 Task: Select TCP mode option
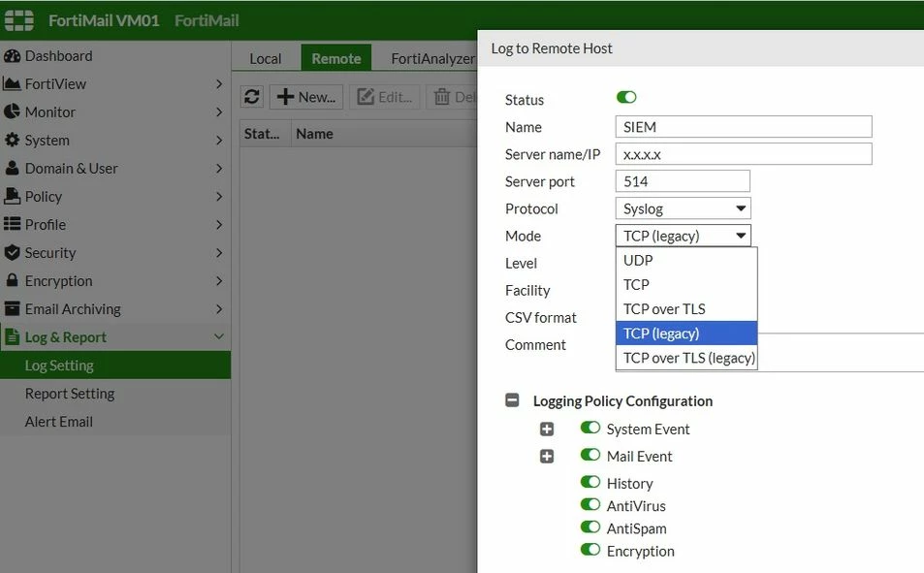(686, 285)
